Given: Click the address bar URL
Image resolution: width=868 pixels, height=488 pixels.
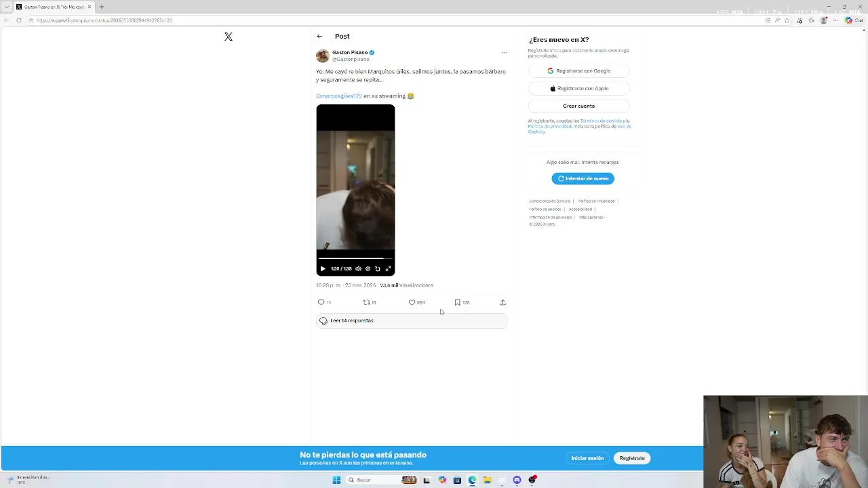Looking at the screenshot, I should [x=104, y=20].
